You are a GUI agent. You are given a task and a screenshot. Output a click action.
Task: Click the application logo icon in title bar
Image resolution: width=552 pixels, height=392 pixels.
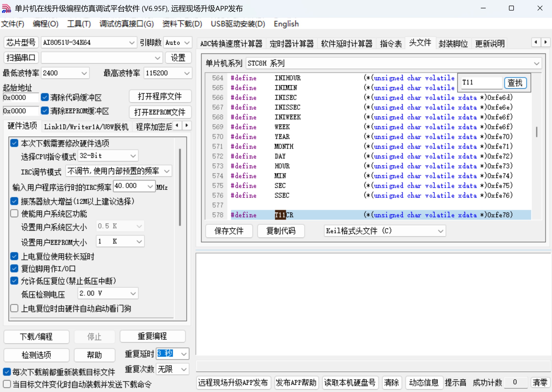tap(7, 8)
